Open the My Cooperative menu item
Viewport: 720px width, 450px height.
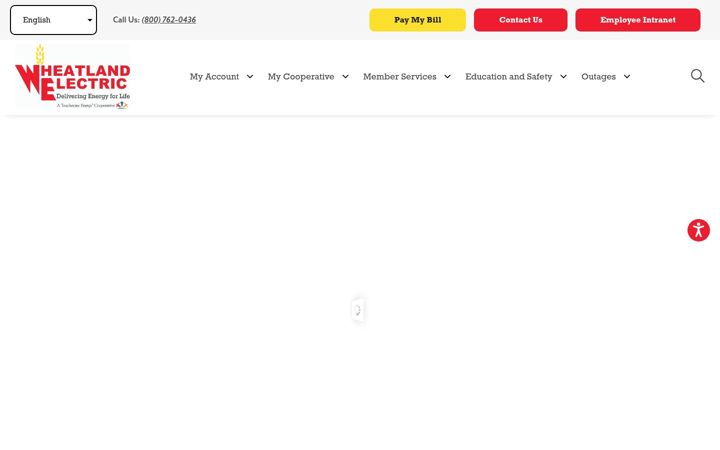301,77
